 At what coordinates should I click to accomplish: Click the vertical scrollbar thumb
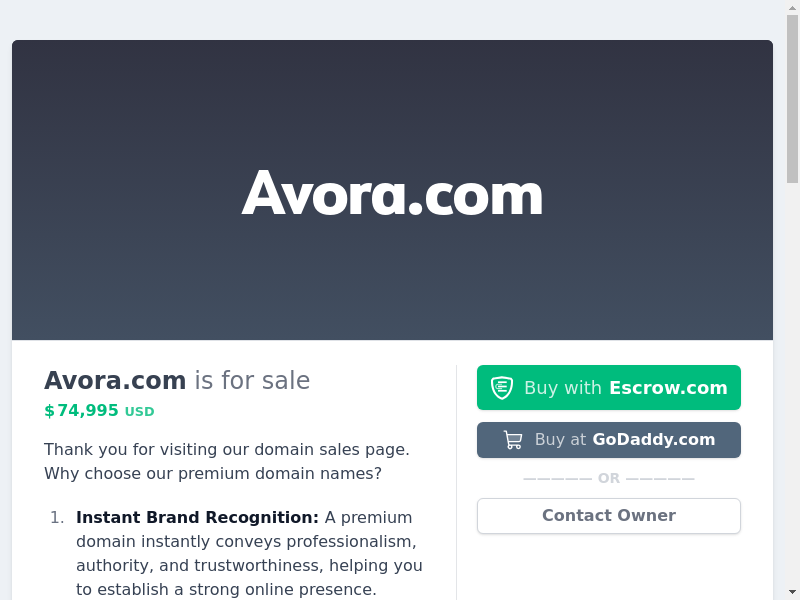(x=792, y=98)
